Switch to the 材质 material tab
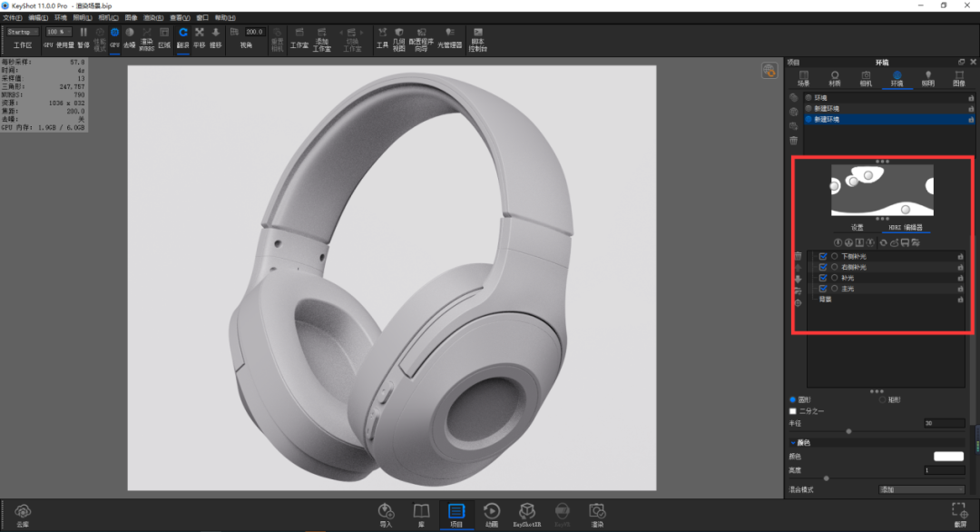980x532 pixels. (x=835, y=79)
